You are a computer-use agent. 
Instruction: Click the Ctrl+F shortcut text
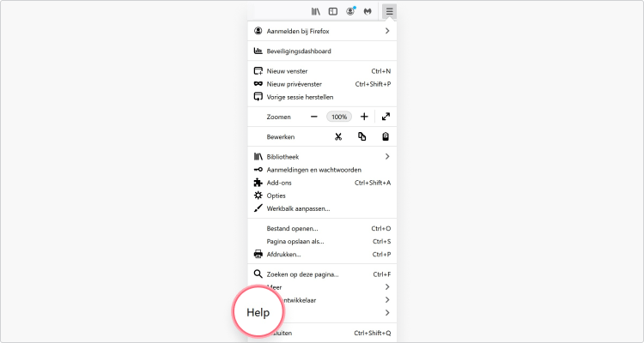click(x=382, y=274)
